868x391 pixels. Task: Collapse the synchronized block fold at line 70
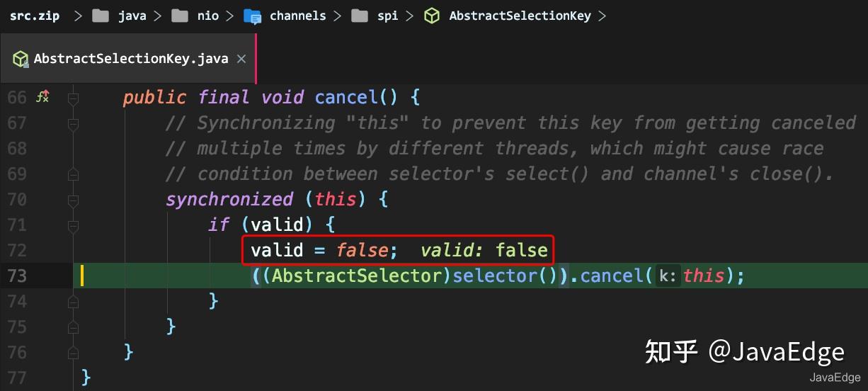73,200
